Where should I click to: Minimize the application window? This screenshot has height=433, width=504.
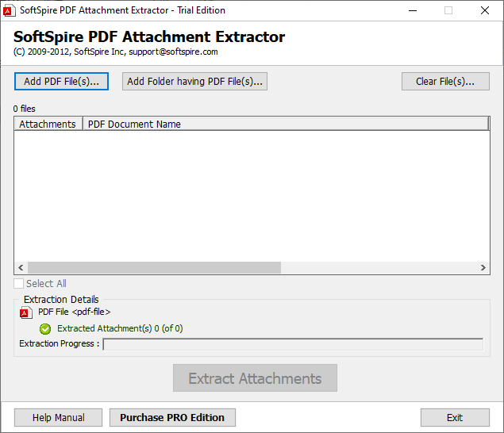(x=412, y=10)
